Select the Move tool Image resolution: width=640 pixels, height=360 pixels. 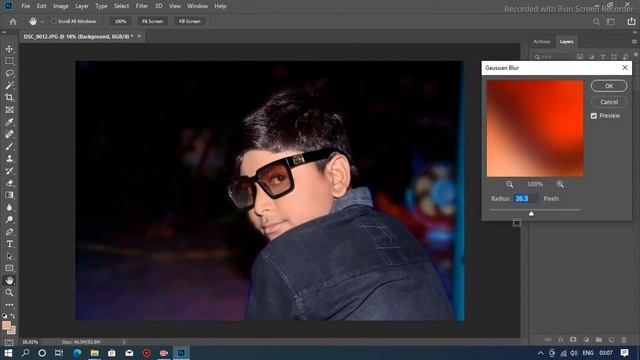coord(9,49)
